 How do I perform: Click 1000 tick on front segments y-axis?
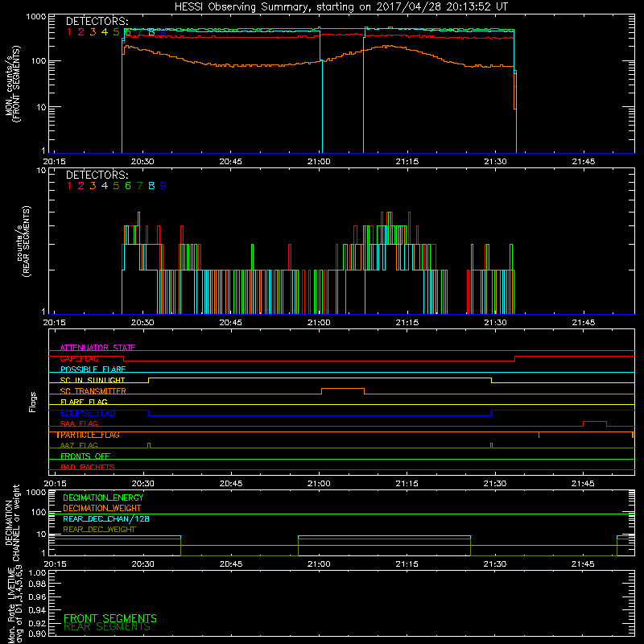click(36, 17)
